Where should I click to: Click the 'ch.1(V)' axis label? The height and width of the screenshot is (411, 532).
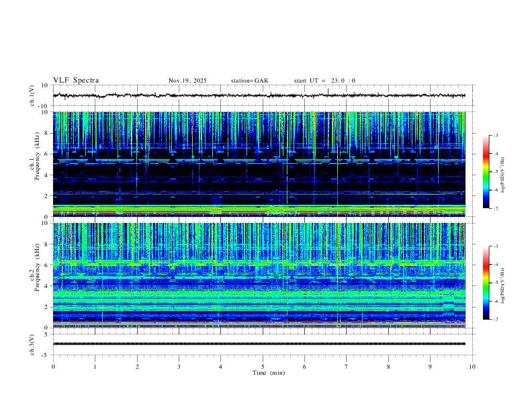pyautogui.click(x=32, y=95)
